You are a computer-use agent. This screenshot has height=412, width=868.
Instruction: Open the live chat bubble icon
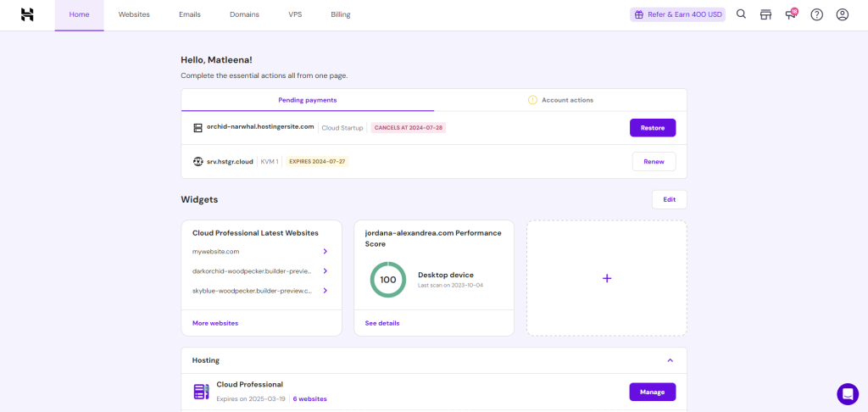(847, 393)
